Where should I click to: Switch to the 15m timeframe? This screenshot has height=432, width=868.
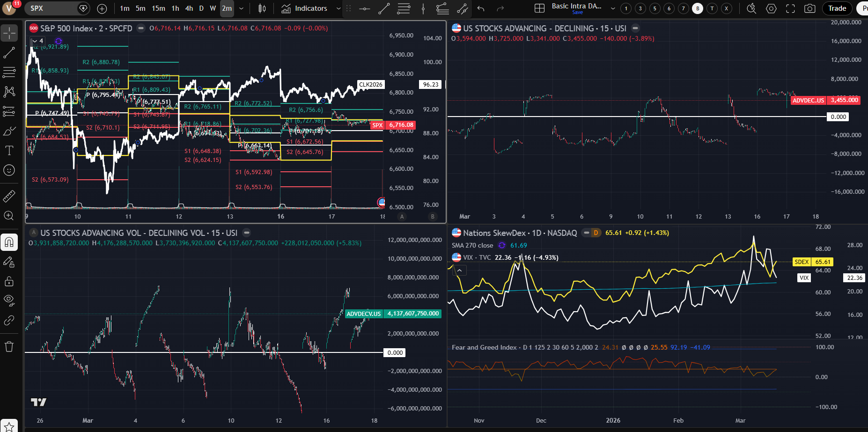tap(158, 8)
